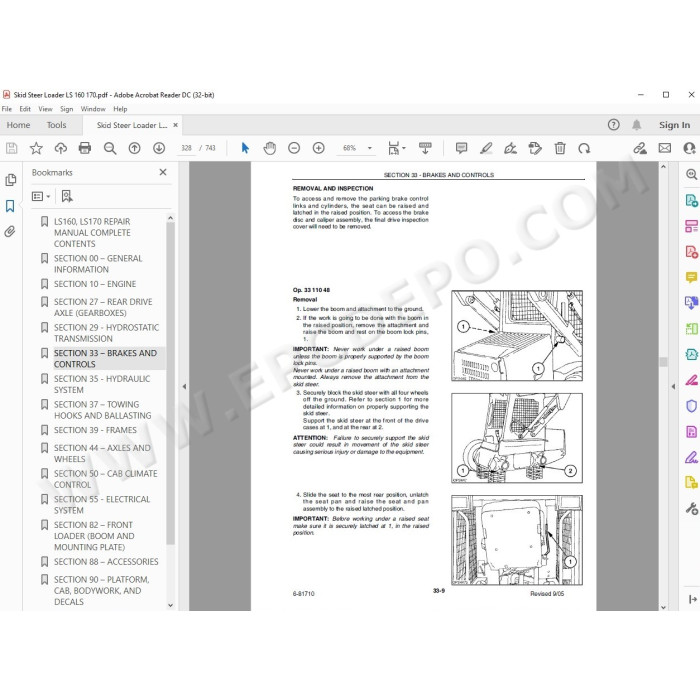Click the Sign In button
Viewport: 700px width, 700px height.
[x=675, y=125]
